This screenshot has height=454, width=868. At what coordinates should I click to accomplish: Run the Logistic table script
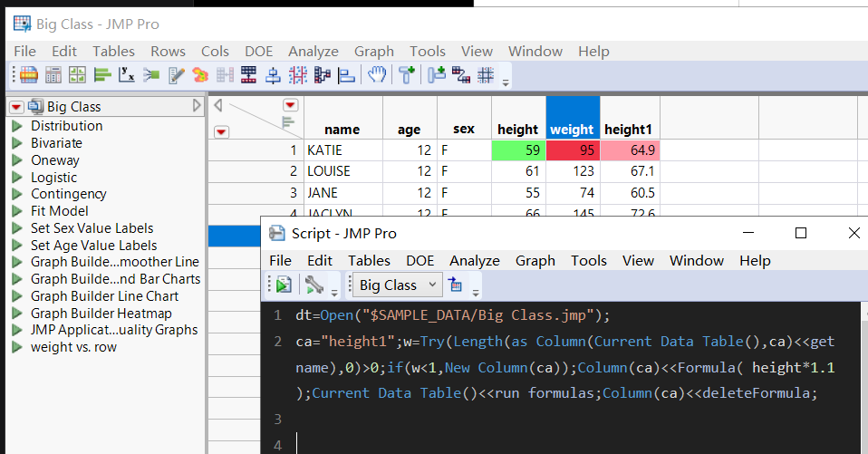pyautogui.click(x=17, y=178)
